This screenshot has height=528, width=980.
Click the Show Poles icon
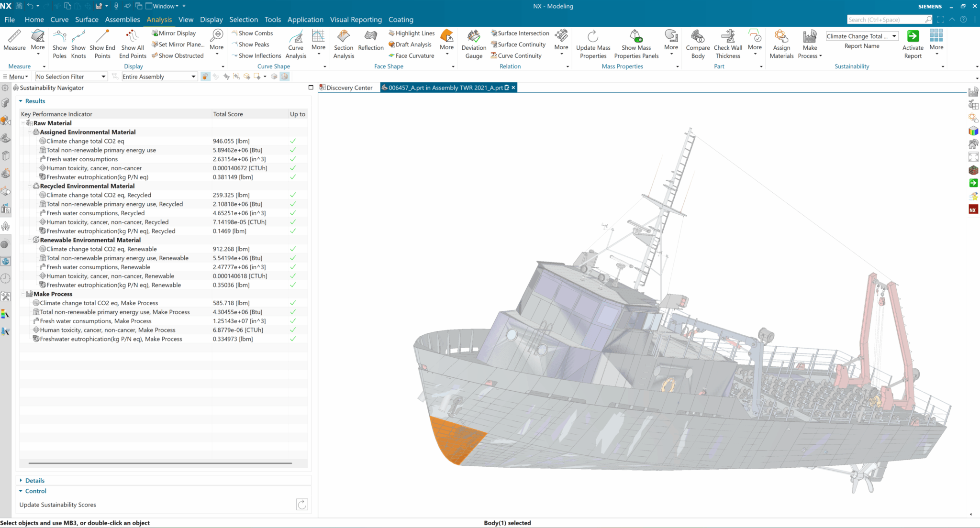pos(59,44)
